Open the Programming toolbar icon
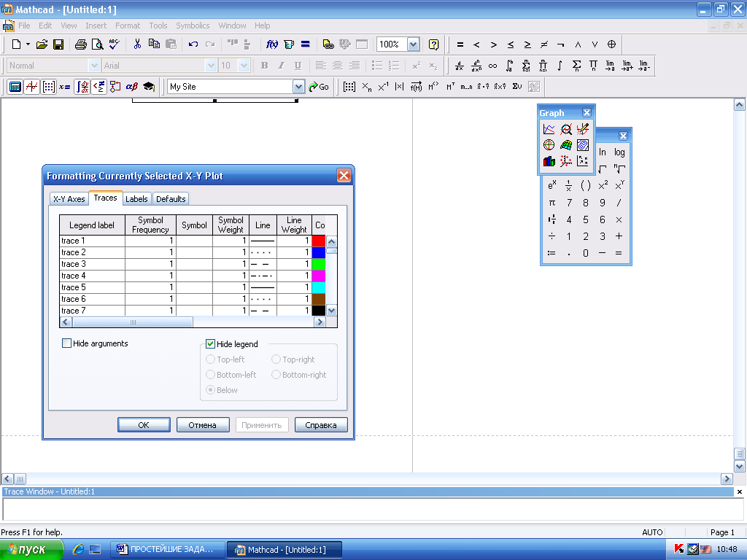Viewport: 747px width, 560px height. (x=115, y=87)
